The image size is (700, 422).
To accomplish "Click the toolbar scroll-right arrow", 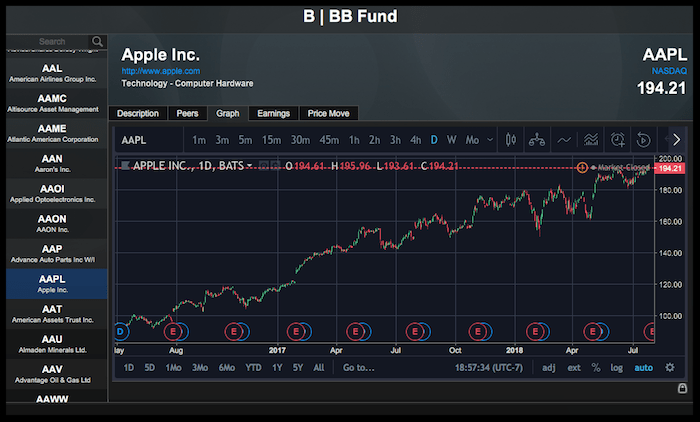I will click(676, 140).
